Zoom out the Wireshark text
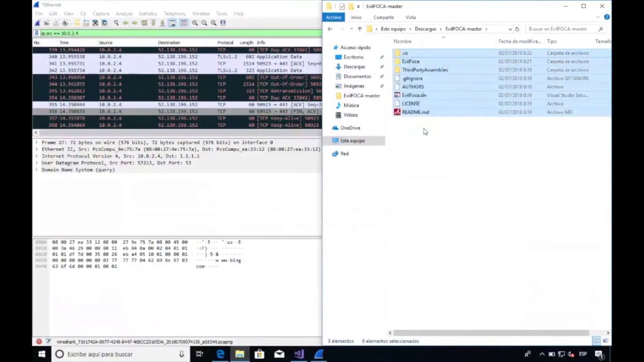644x362 pixels. pos(204,23)
